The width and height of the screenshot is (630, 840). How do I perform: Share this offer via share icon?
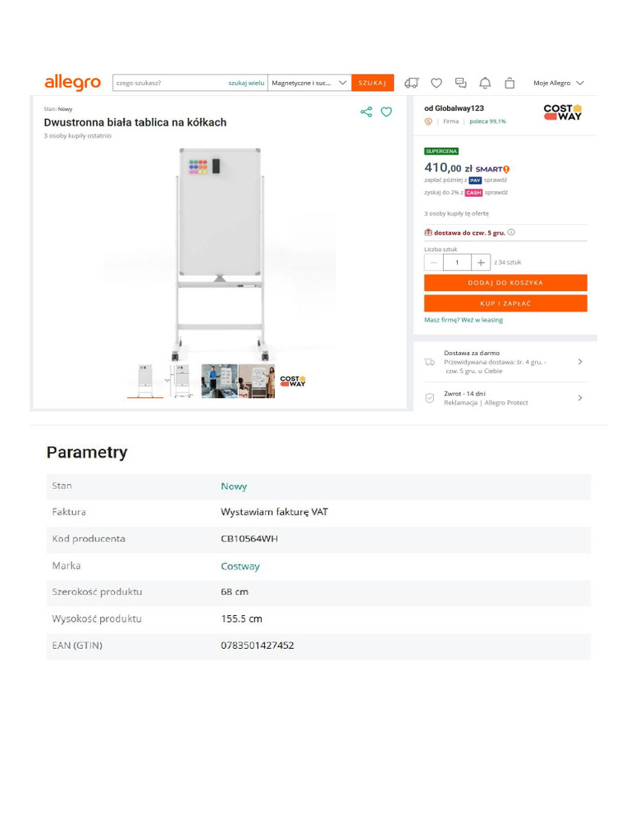pyautogui.click(x=366, y=112)
